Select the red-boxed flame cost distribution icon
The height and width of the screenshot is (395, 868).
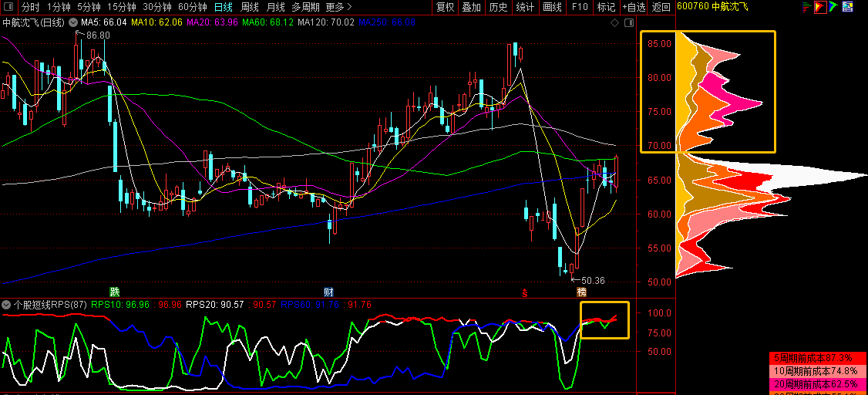pos(819,7)
